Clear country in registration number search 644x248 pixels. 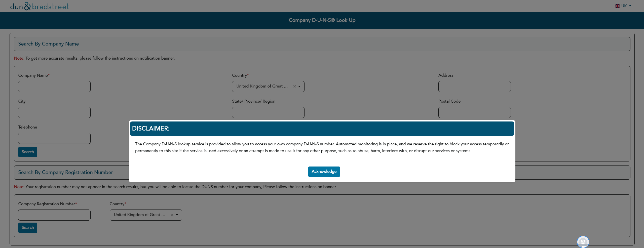172,215
